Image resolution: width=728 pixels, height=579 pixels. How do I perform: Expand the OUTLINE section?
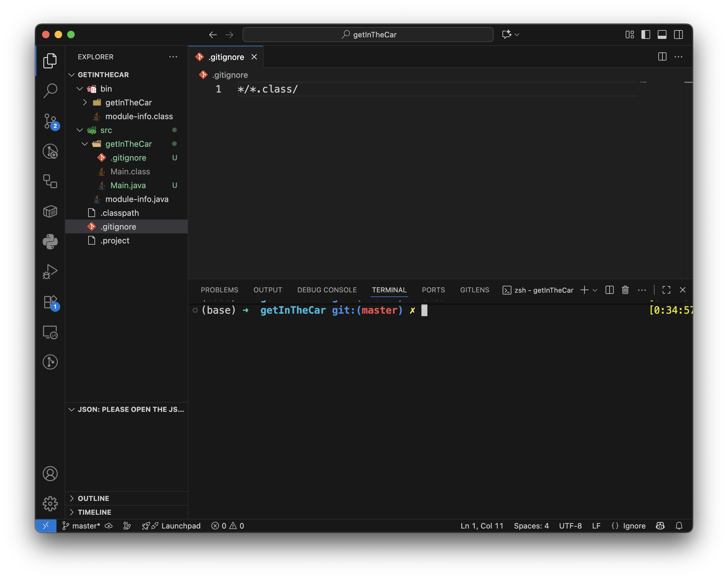(x=94, y=498)
